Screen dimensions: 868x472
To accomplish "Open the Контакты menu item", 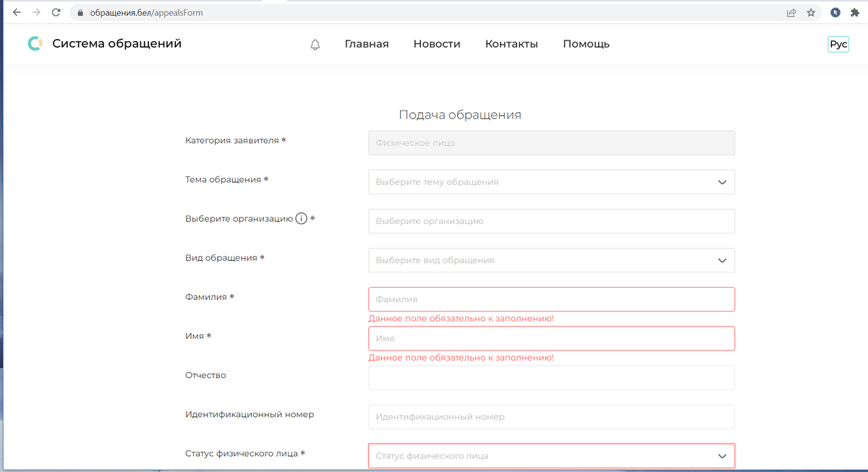I will (511, 44).
